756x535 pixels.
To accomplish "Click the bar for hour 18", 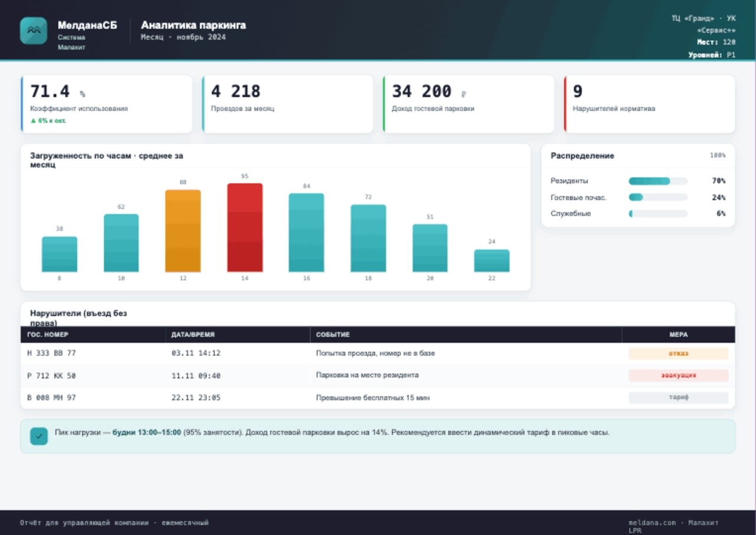I will pos(368,238).
